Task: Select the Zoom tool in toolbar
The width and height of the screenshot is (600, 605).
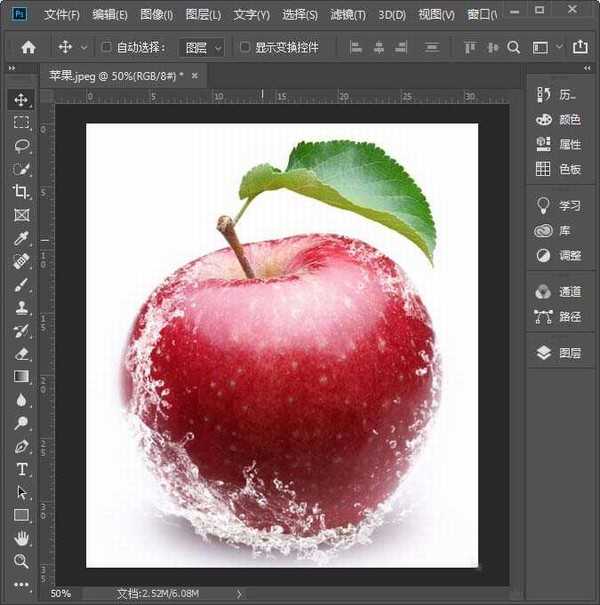Action: pyautogui.click(x=21, y=561)
